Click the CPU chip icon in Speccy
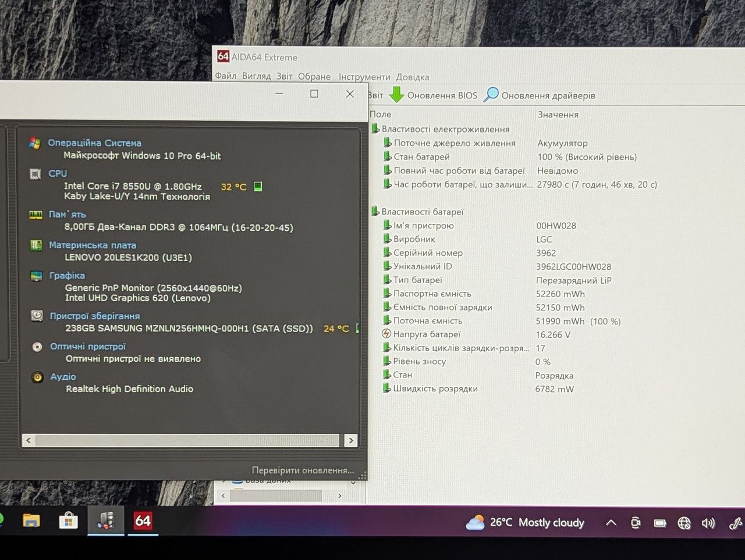The image size is (745, 560). pyautogui.click(x=35, y=174)
